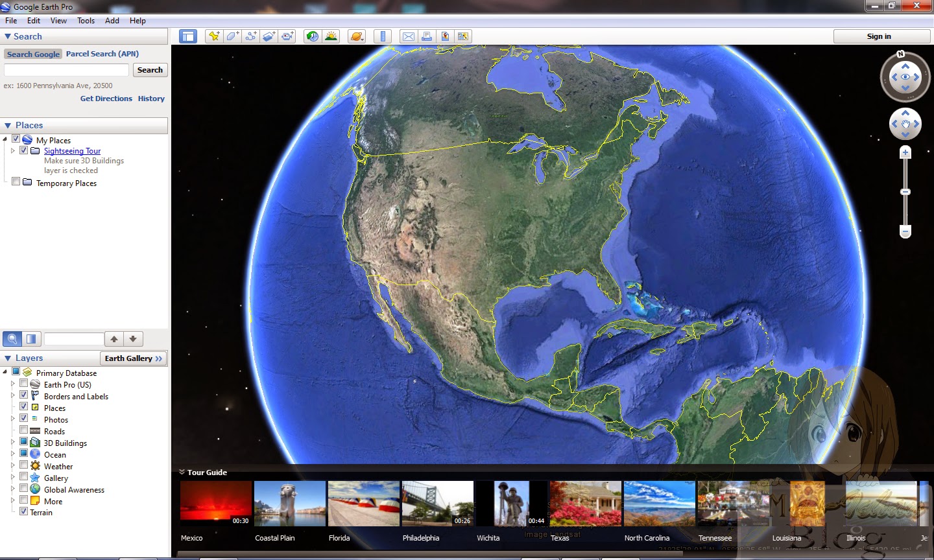Open the planet switcher (Saturn icon)
Screen dimensions: 934x560
[x=357, y=36]
